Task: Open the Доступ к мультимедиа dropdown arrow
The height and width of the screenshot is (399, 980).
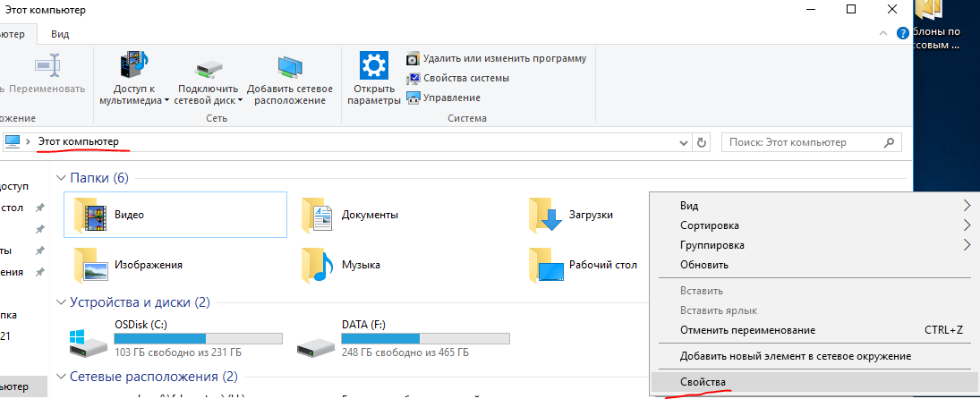Action: (166, 100)
